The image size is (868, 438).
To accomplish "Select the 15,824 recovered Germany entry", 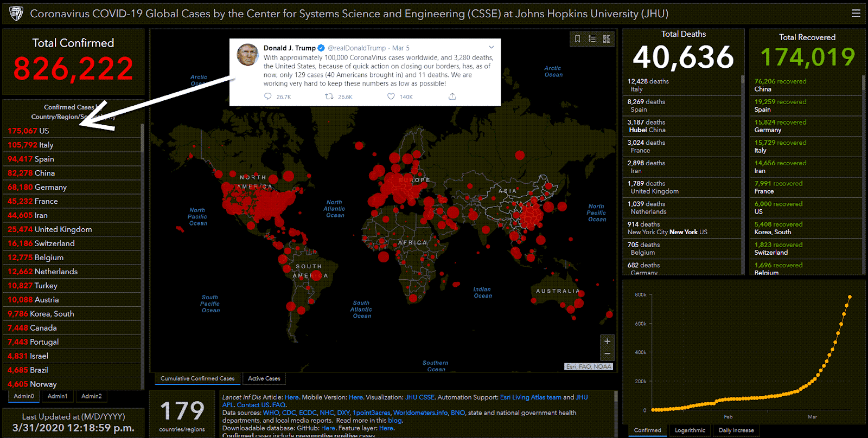I will (x=806, y=126).
